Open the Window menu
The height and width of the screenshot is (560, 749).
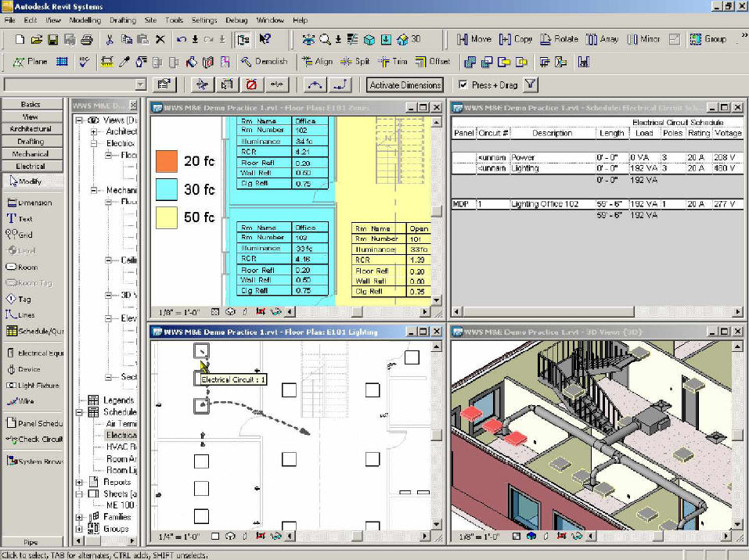point(270,20)
